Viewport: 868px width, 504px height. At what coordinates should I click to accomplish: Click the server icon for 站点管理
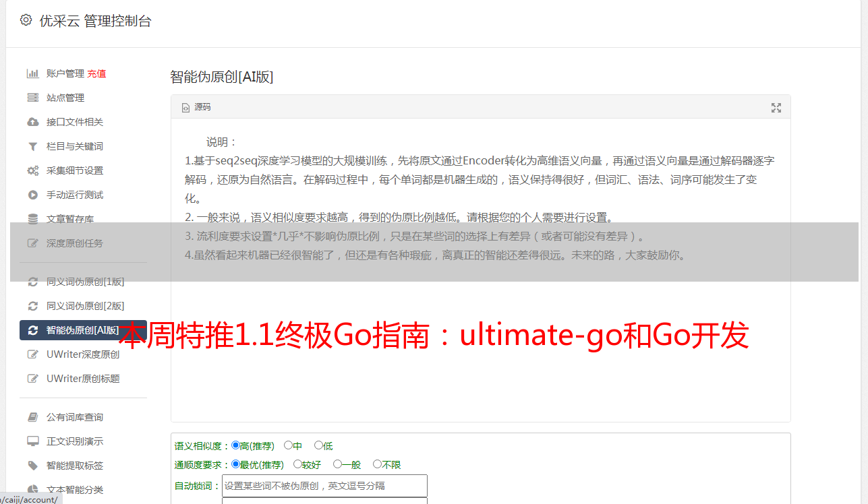click(32, 98)
